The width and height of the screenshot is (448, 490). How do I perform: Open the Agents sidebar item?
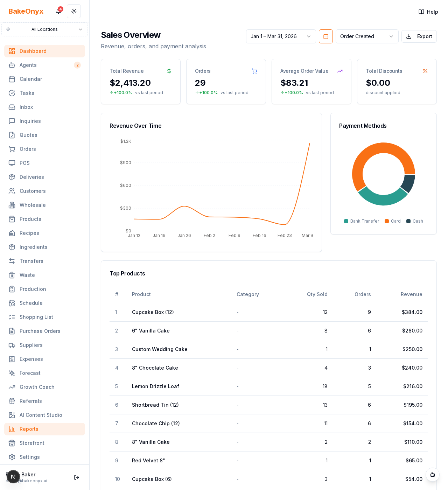click(44, 65)
